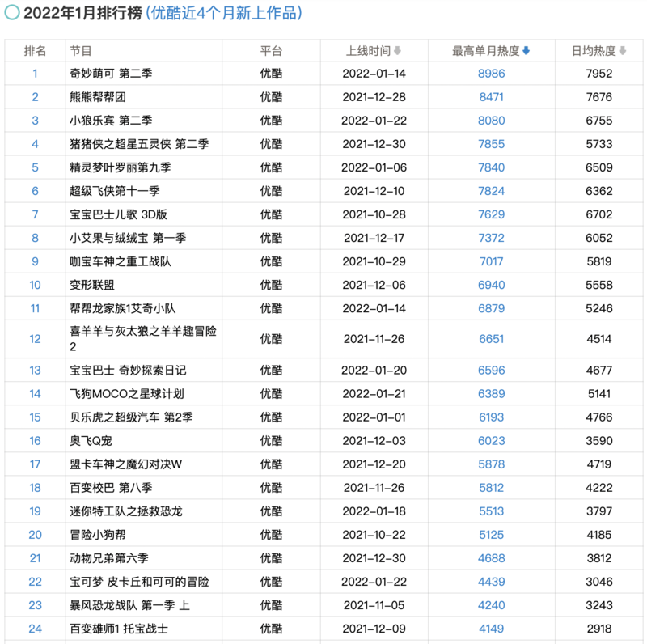This screenshot has width=647, height=644.
Task: Click program name 变形联盟
Action: pyautogui.click(x=92, y=286)
